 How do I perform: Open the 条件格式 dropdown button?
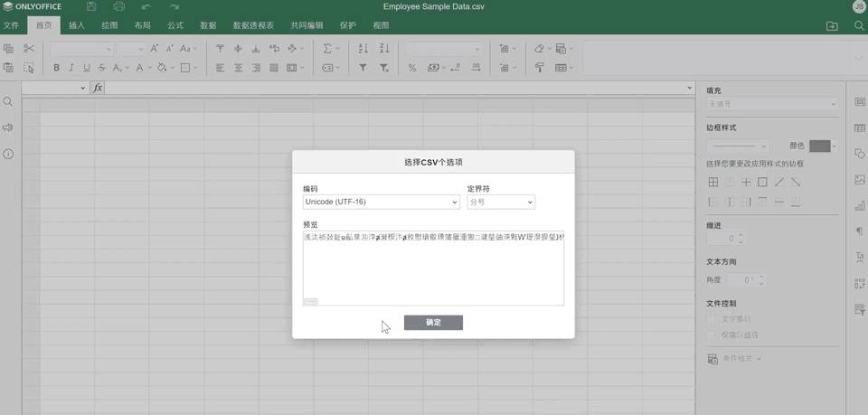734,359
